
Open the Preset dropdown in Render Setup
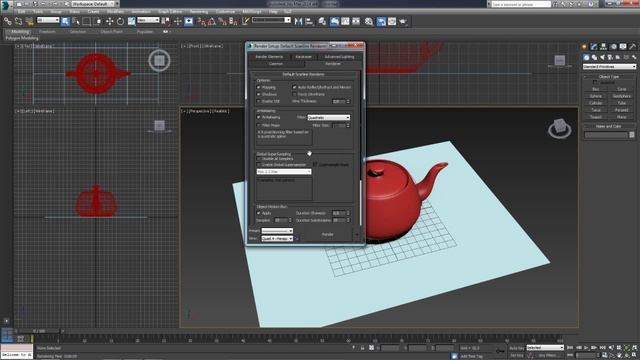[x=277, y=231]
